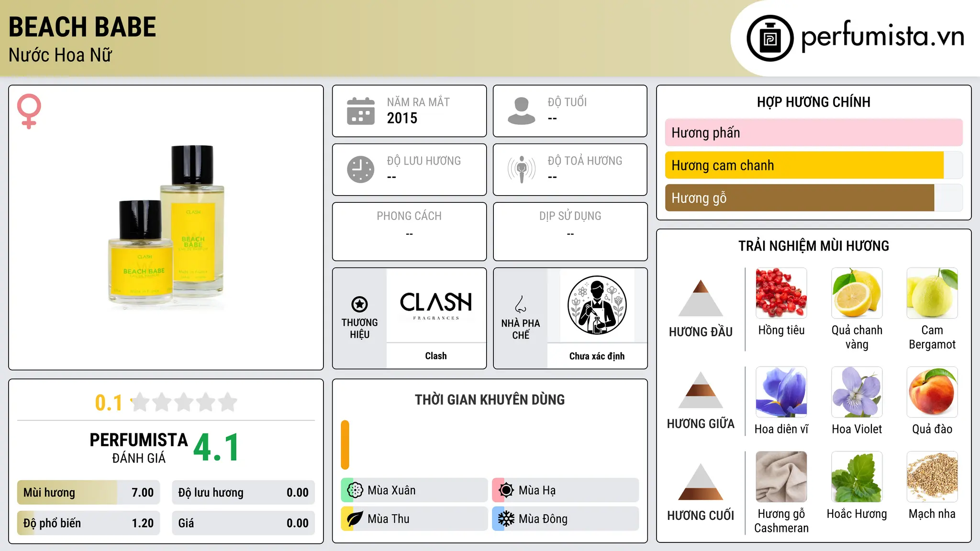Viewport: 980px width, 551px height.
Task: Click the Mùi hương 7.00 score bar
Action: [x=89, y=493]
